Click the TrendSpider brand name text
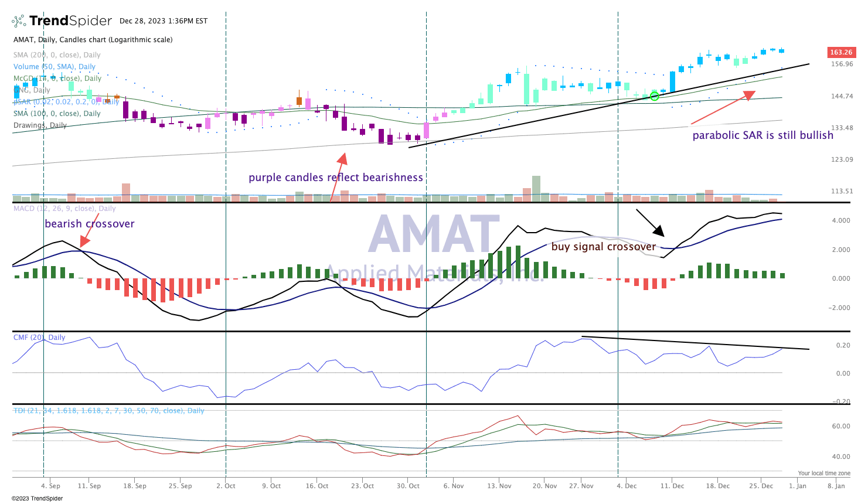 click(x=70, y=21)
